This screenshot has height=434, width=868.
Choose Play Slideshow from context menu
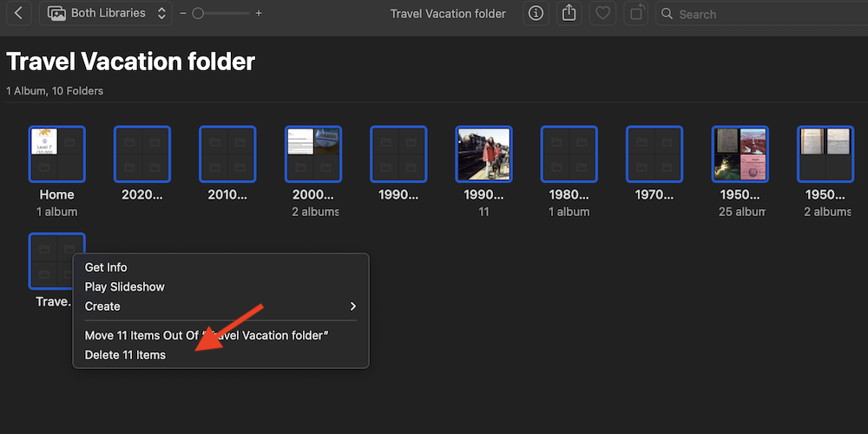[124, 286]
